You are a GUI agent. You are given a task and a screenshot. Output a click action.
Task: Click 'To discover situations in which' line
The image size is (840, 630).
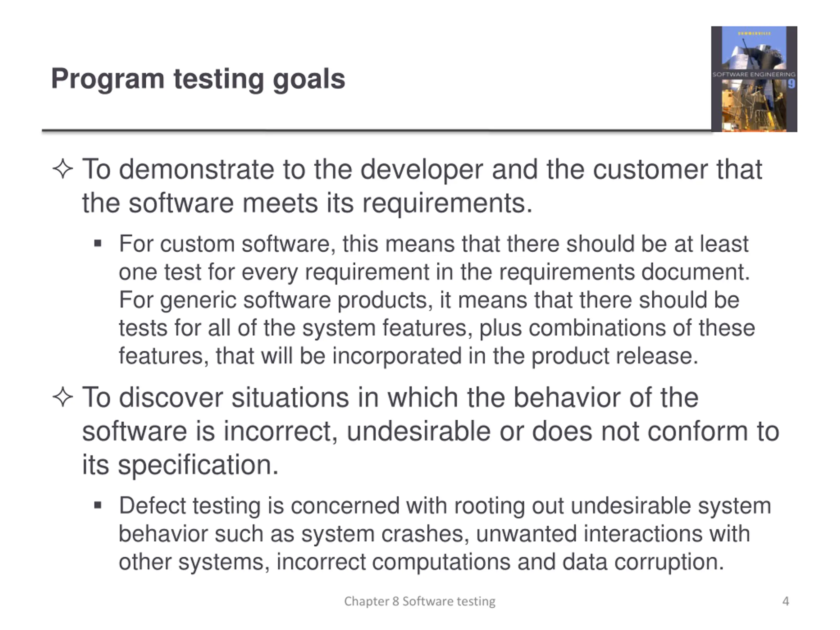click(x=390, y=398)
